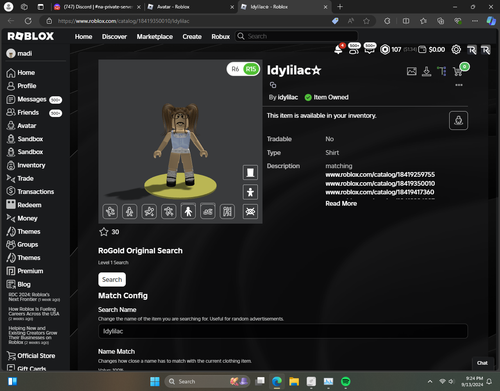Image resolution: width=500 pixels, height=391 pixels.
Task: Click the RoGold Search button
Action: pos(112,279)
